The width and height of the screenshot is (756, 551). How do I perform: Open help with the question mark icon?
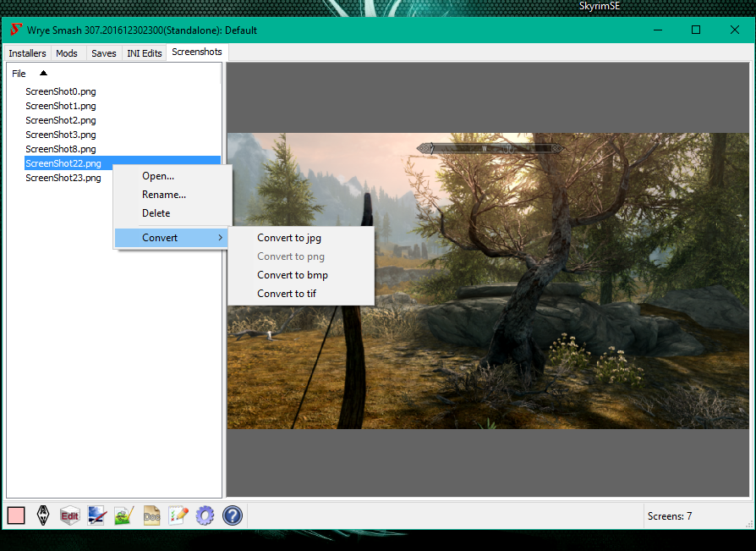233,515
